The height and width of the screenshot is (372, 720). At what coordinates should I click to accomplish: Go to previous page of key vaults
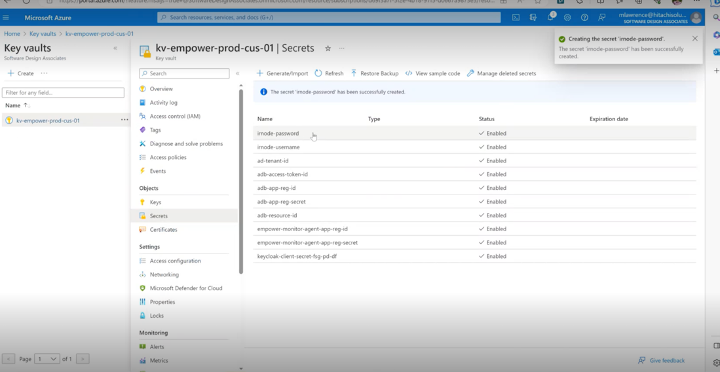coord(9,359)
